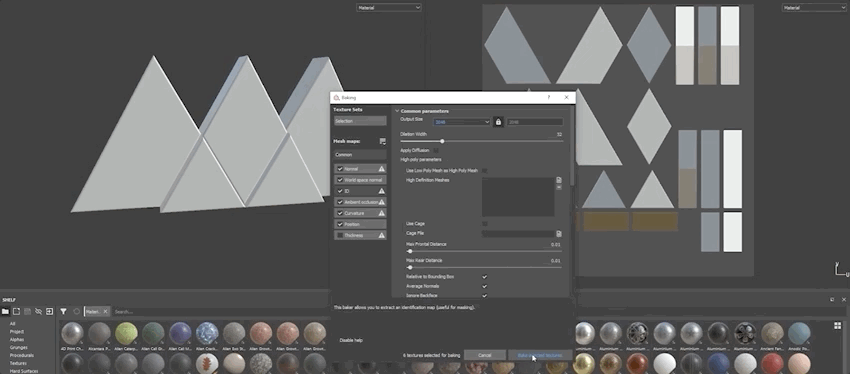
Task: Click the shelf folder icon
Action: pos(5,312)
